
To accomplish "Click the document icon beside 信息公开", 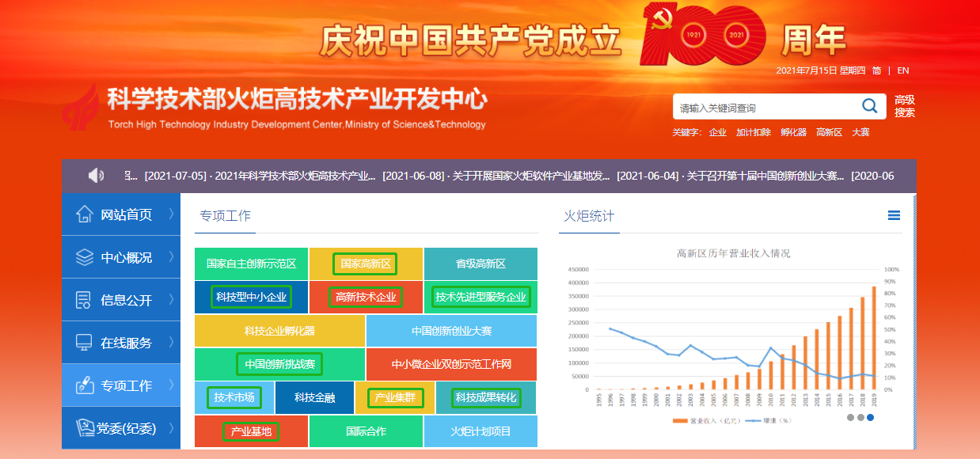I will (x=84, y=300).
